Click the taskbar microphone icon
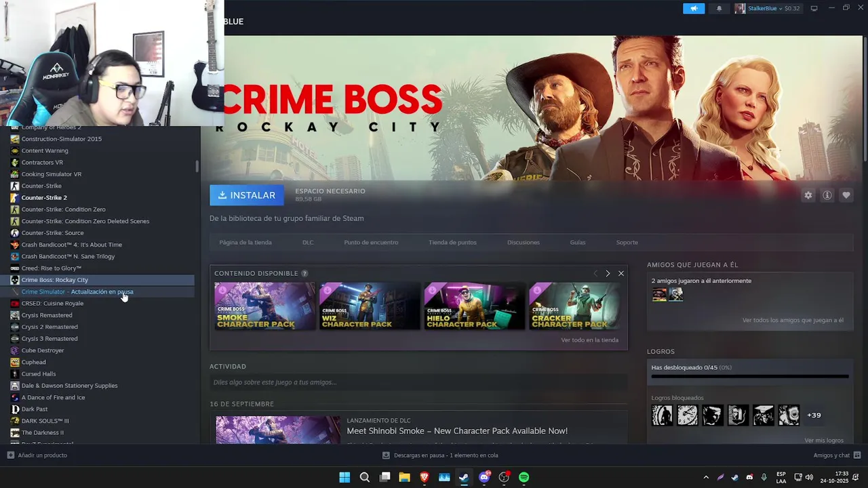The image size is (868, 488). 764,477
